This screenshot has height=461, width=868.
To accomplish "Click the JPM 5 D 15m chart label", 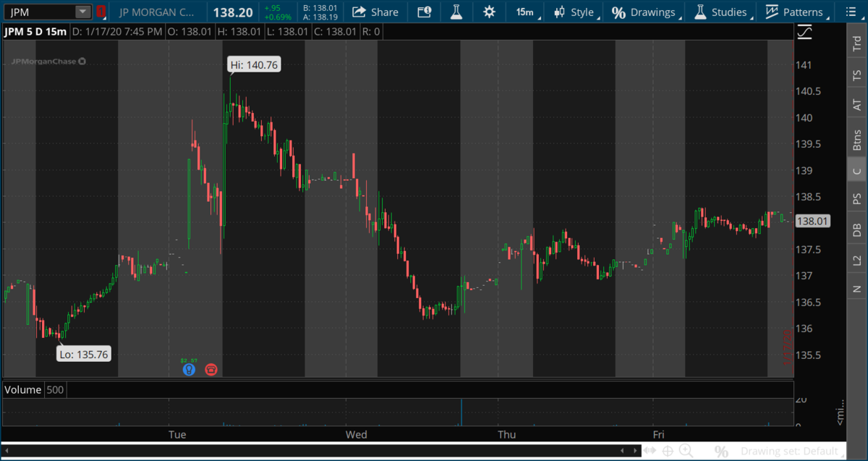I will 36,32.
